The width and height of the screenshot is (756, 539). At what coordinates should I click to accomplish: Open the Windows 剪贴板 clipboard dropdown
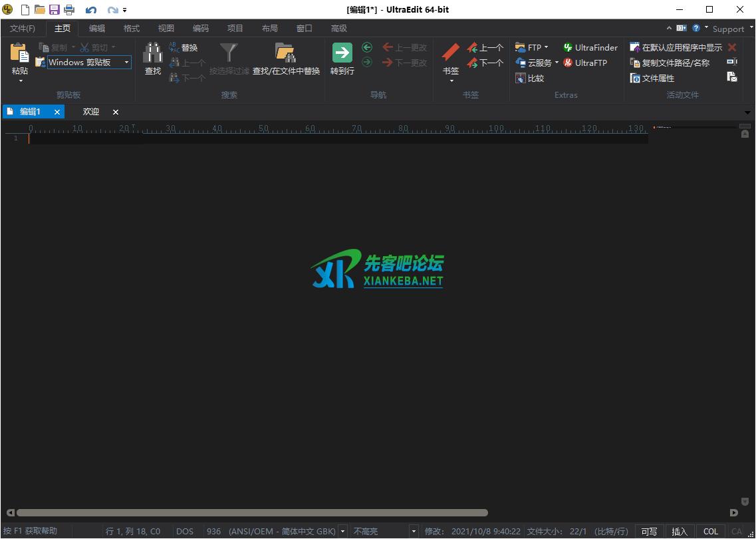pyautogui.click(x=126, y=63)
